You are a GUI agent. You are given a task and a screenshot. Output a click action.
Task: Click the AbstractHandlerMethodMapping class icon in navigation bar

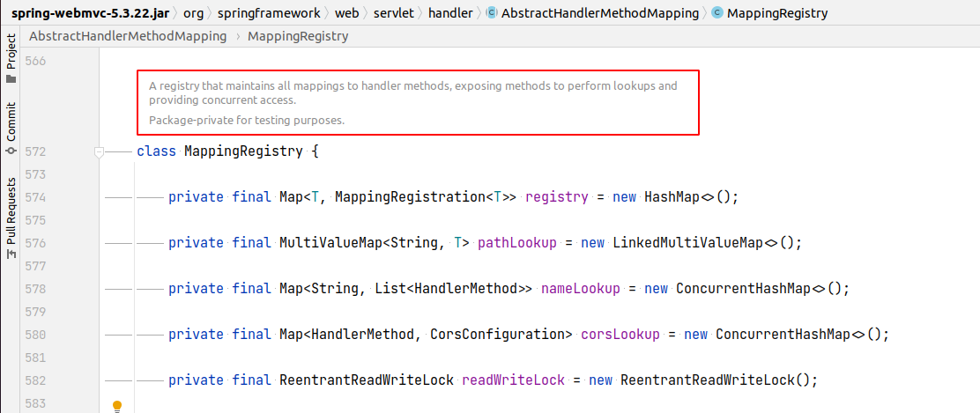492,13
